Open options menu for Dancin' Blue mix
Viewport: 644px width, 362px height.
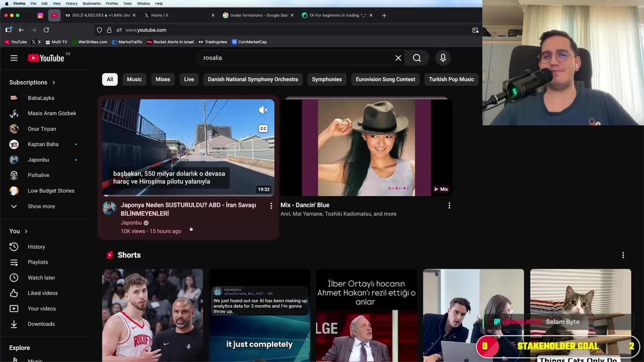coord(449,206)
